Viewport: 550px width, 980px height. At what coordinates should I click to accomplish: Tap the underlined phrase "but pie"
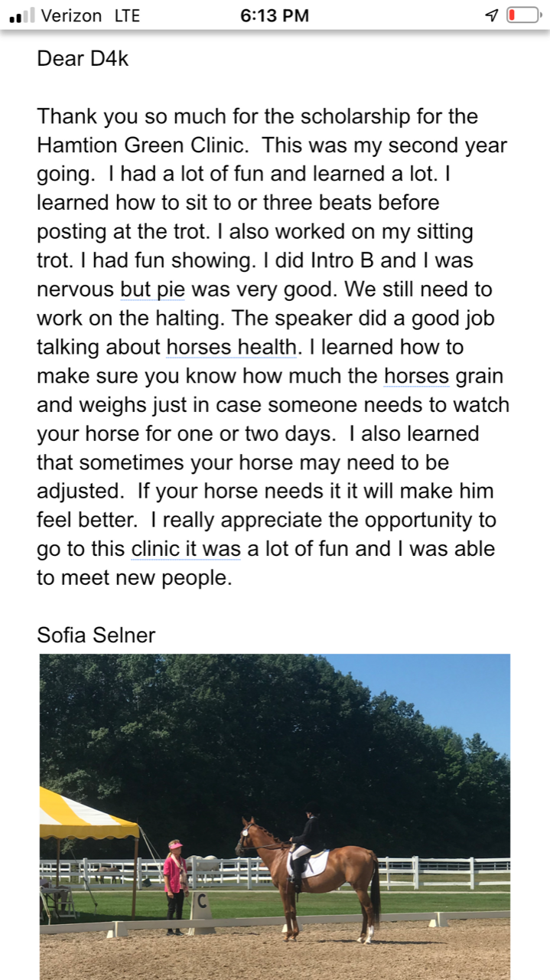[154, 289]
